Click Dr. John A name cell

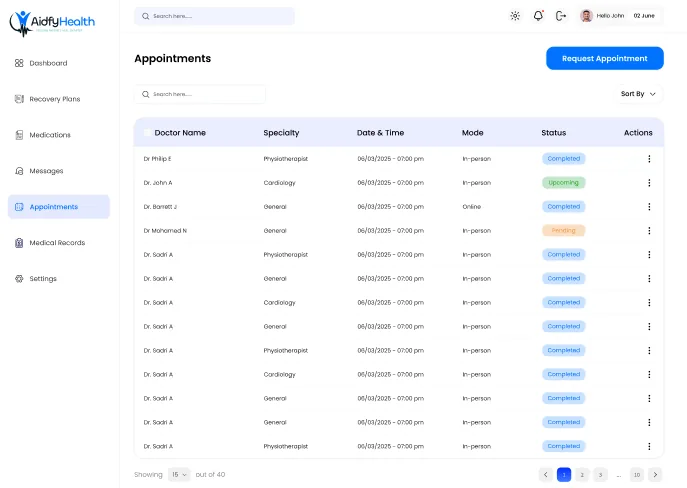click(158, 183)
